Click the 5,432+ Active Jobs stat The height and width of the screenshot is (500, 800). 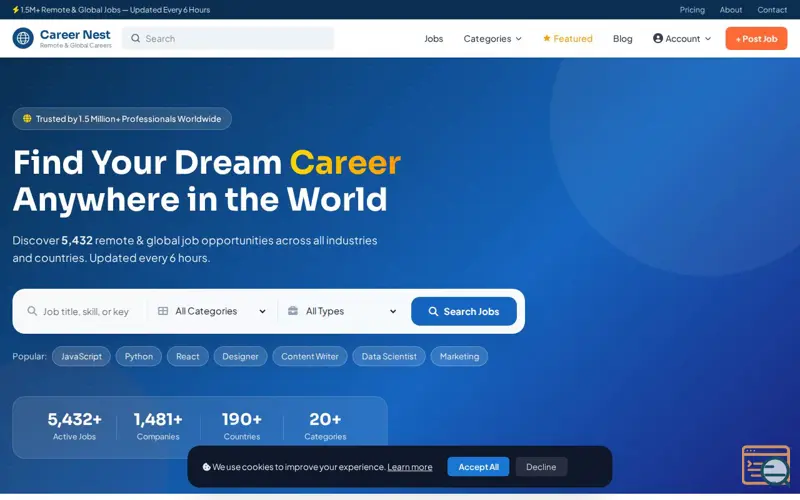(74, 426)
